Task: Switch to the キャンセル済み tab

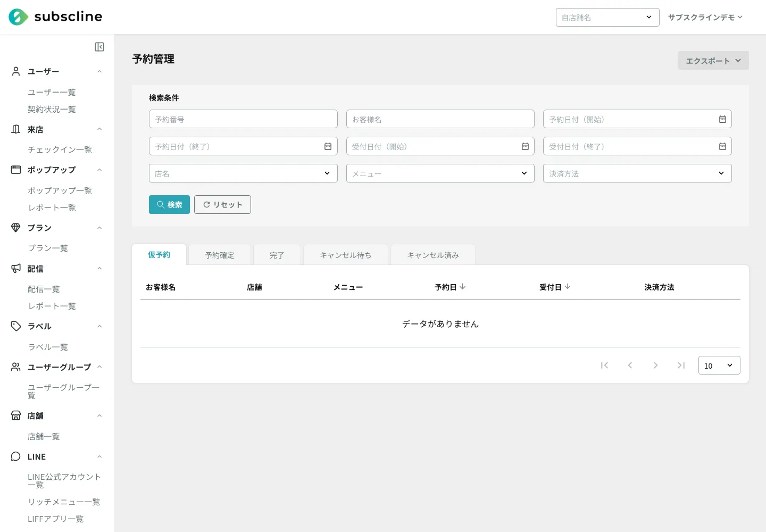Action: tap(433, 255)
